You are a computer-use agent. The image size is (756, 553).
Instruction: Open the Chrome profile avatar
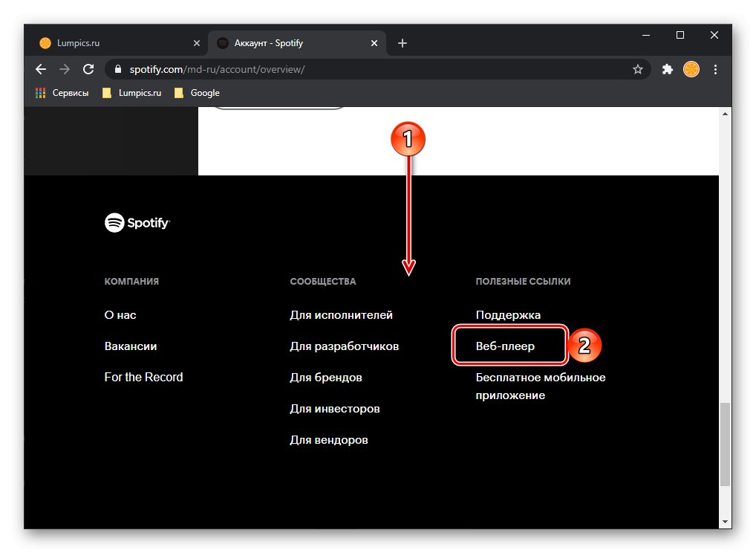691,69
